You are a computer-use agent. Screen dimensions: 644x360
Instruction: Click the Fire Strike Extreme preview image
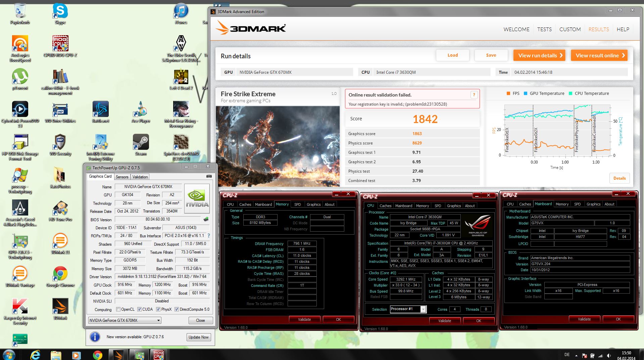[x=278, y=146]
